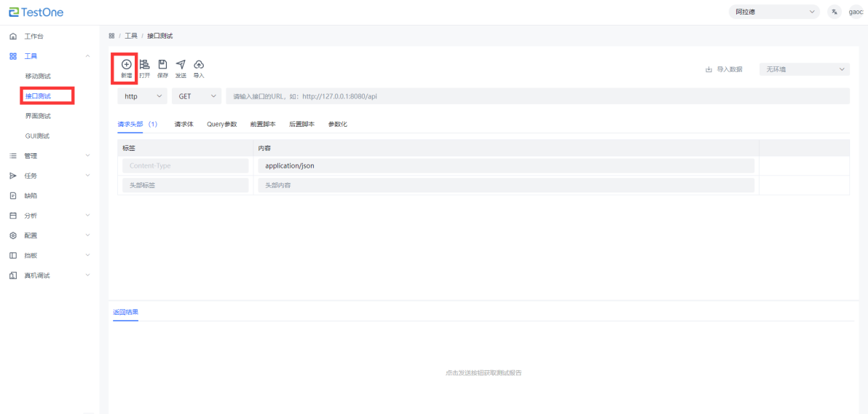Click the 头部内容 header content field
The width and height of the screenshot is (868, 414).
point(505,185)
